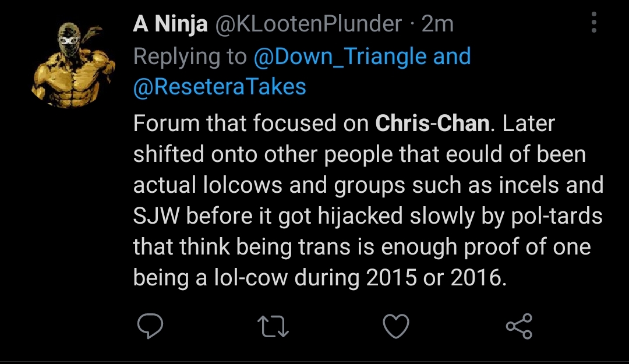Open the A Ninja display name profile

[x=170, y=24]
